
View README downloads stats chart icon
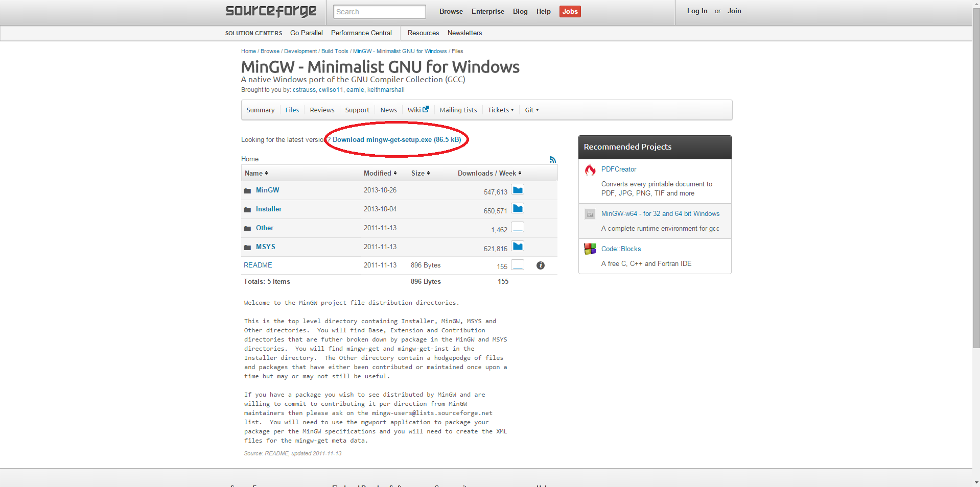tap(518, 264)
